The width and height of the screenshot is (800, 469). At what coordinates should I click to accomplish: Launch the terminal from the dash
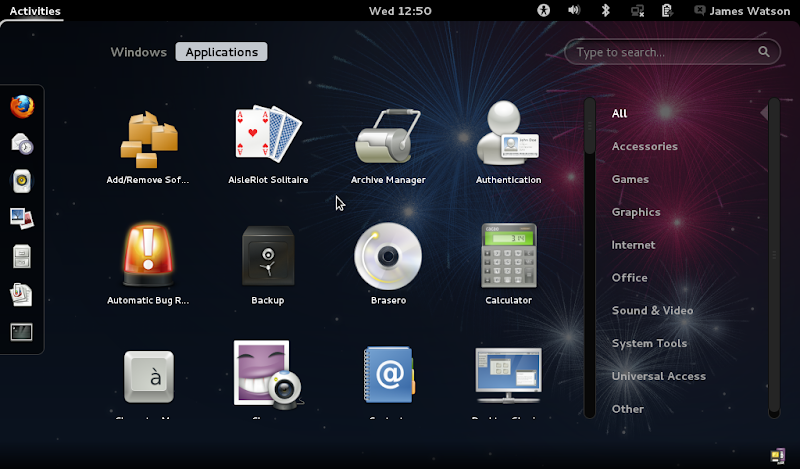21,332
